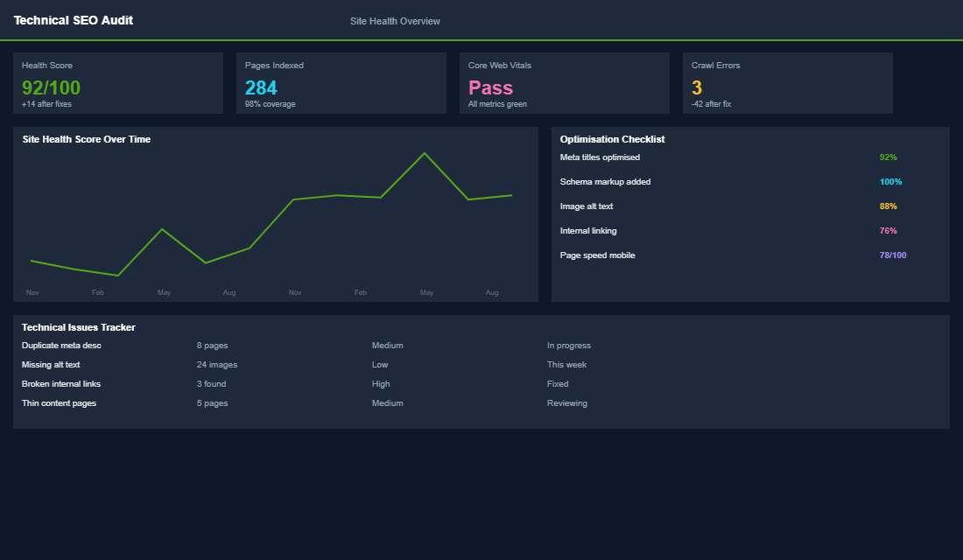Click the May peak on the health chart
This screenshot has height=560, width=963.
point(426,153)
